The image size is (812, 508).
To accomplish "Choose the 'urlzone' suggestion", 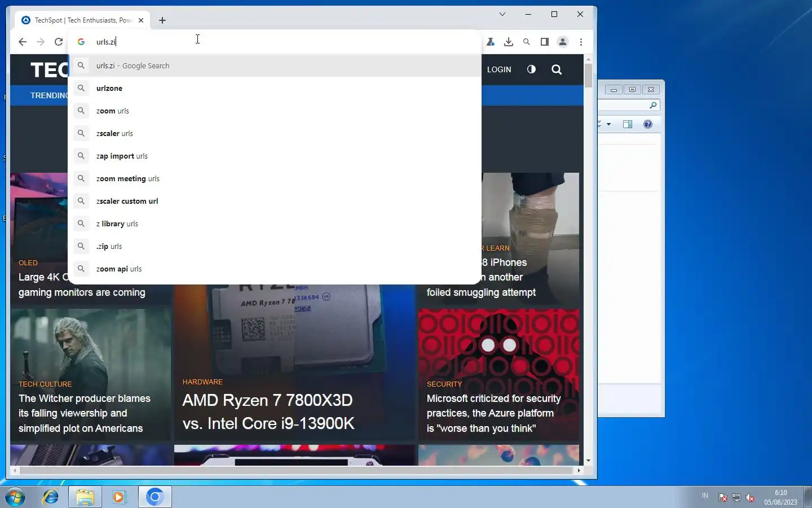I will click(x=275, y=88).
